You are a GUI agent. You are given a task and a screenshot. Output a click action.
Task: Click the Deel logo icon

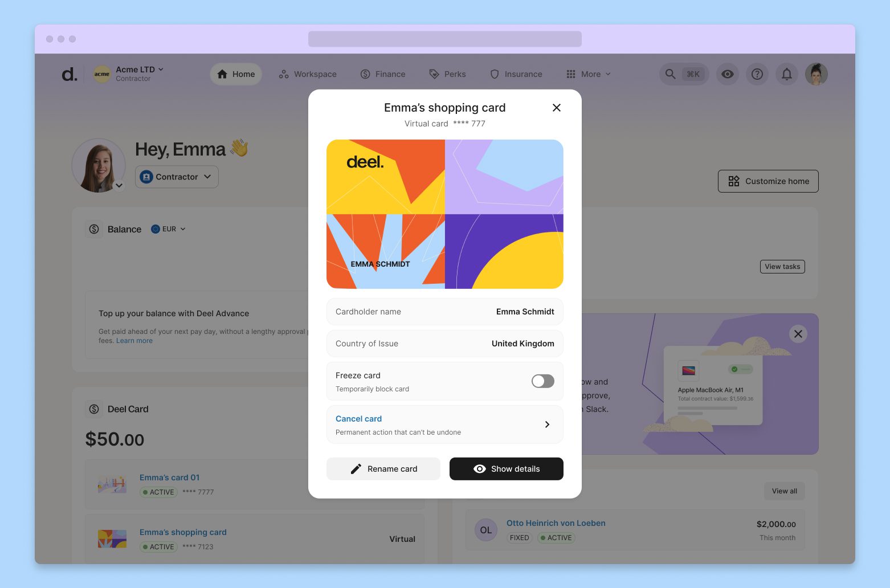click(69, 74)
